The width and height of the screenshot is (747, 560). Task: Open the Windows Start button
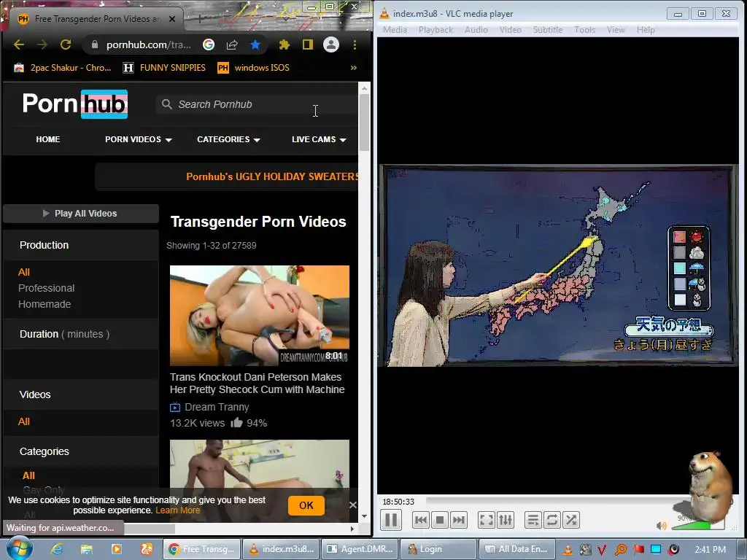click(x=20, y=548)
